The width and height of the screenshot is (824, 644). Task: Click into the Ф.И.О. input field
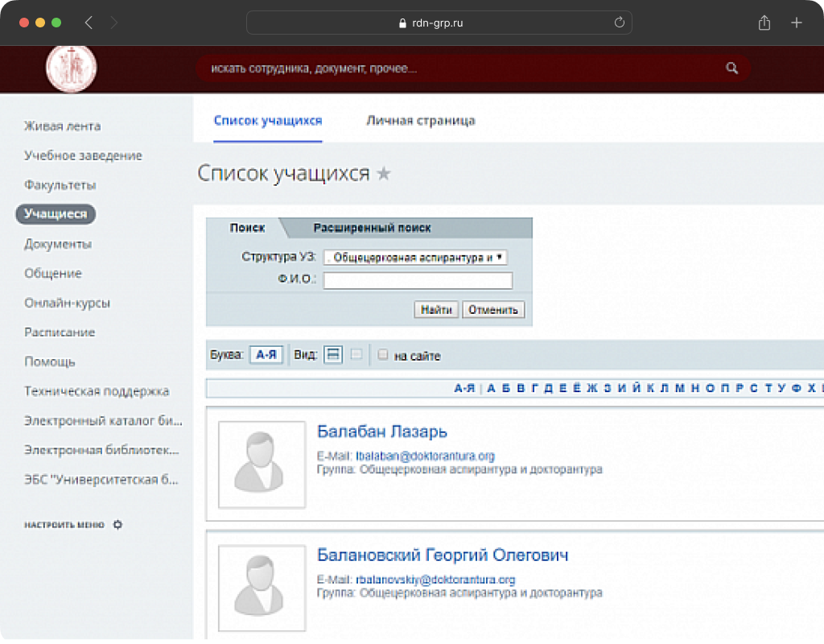pyautogui.click(x=418, y=281)
